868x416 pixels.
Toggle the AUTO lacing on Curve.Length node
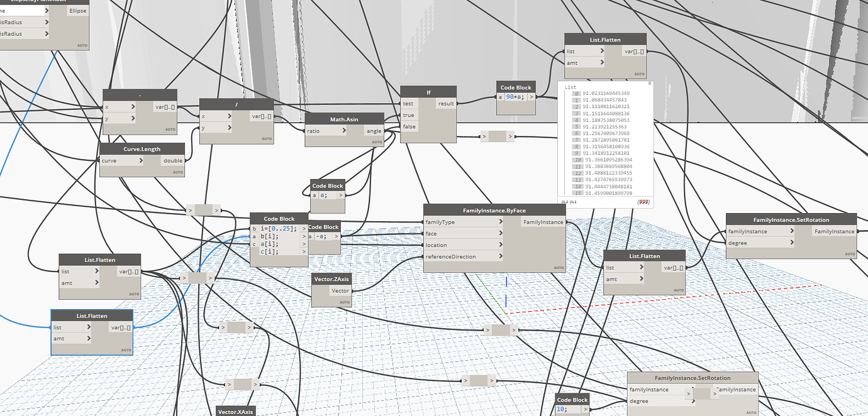(x=179, y=172)
